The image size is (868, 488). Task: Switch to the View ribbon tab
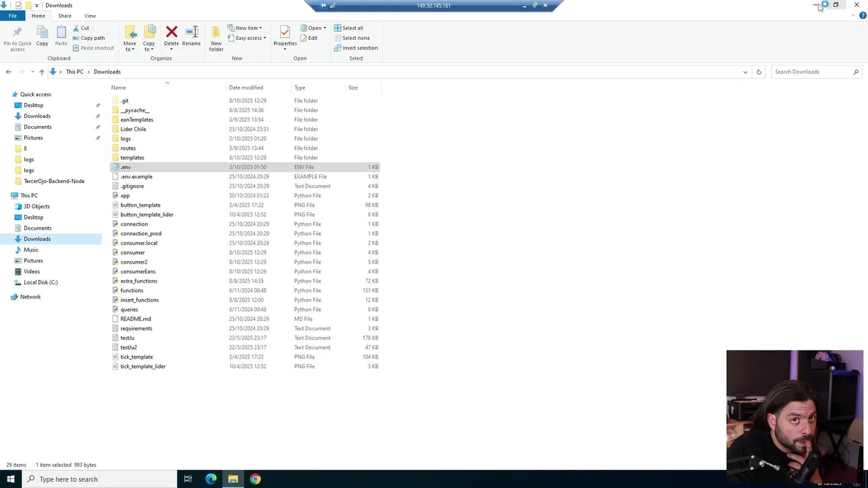pos(90,16)
